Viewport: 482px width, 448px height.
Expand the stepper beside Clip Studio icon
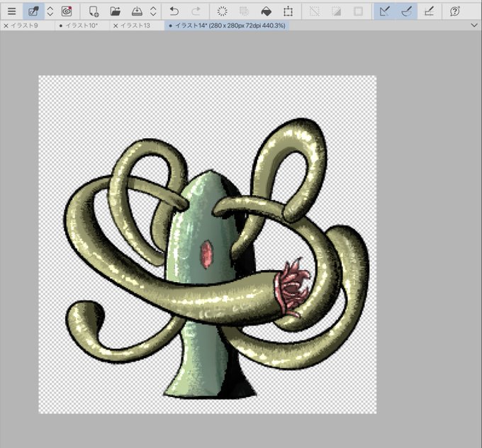click(x=50, y=11)
